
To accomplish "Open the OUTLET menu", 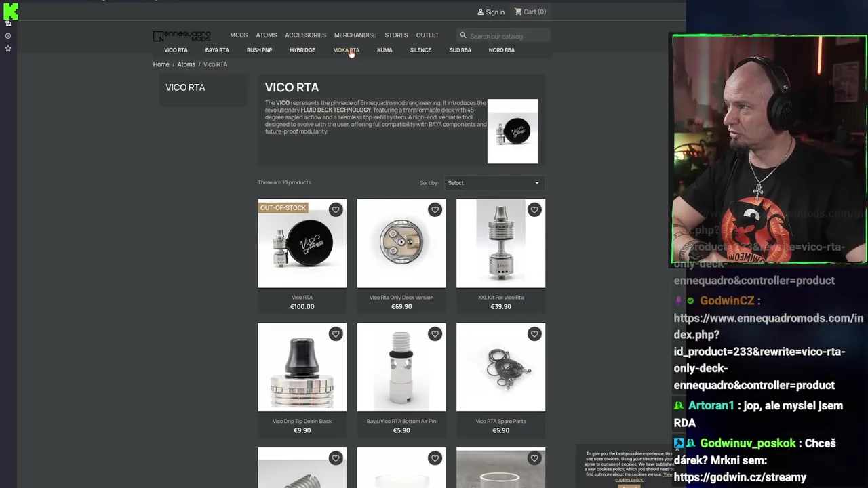I will pyautogui.click(x=428, y=35).
